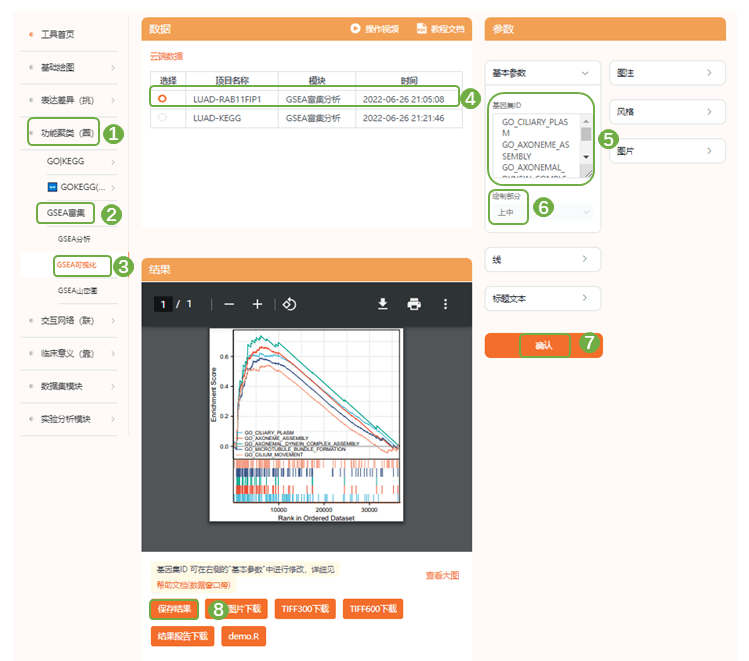Viewport: 749px width, 661px height.
Task: Open the 教程文档 PDF document icon
Action: click(x=421, y=29)
